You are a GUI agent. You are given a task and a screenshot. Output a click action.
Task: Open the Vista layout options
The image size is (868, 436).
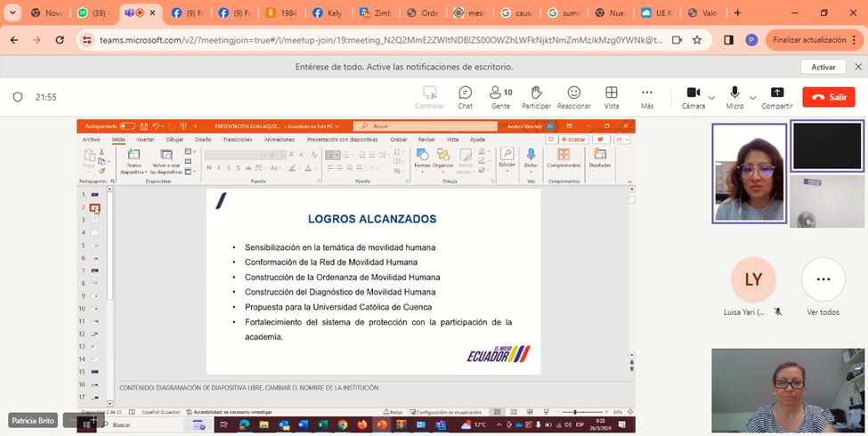612,93
